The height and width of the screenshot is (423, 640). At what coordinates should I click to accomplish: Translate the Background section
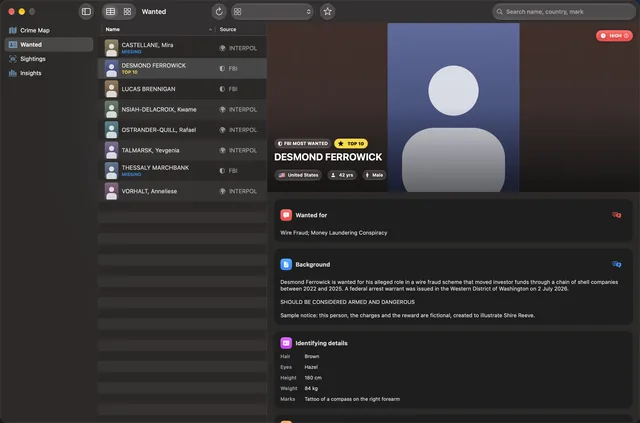(616, 264)
